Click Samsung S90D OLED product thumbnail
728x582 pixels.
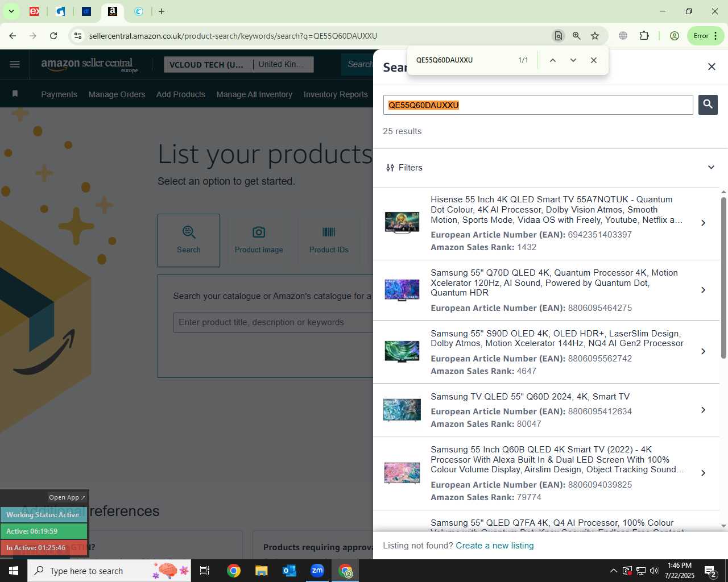click(x=402, y=351)
